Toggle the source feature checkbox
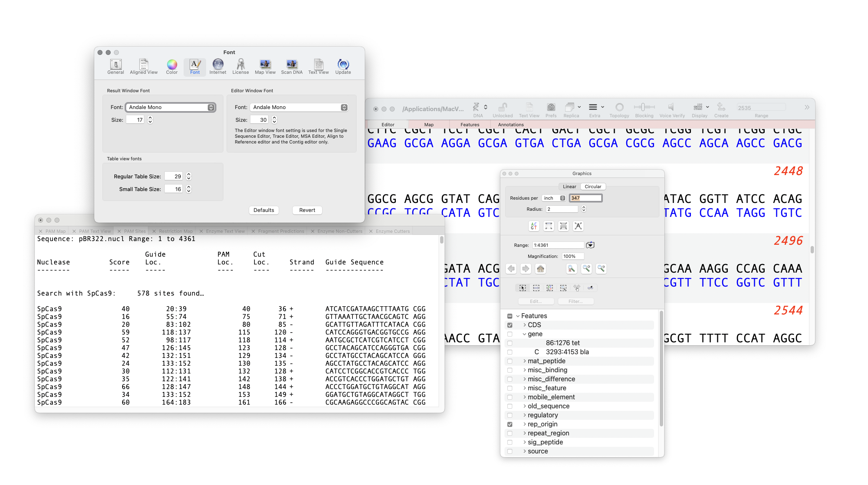 [x=510, y=451]
